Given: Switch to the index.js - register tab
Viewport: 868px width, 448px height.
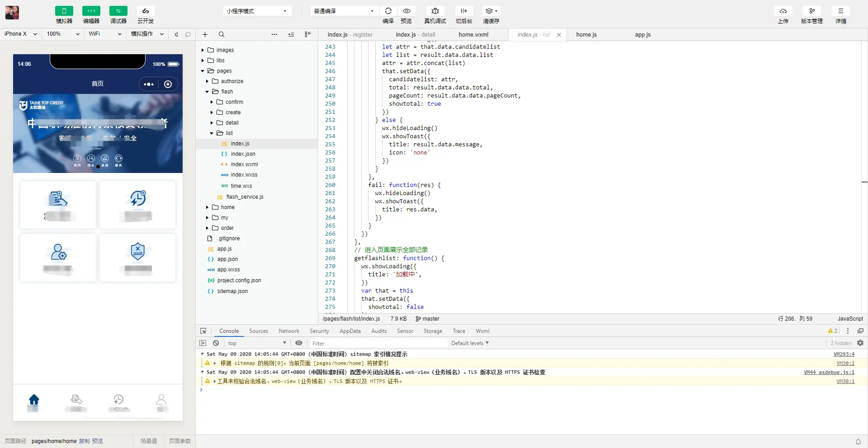Looking at the screenshot, I should 350,35.
